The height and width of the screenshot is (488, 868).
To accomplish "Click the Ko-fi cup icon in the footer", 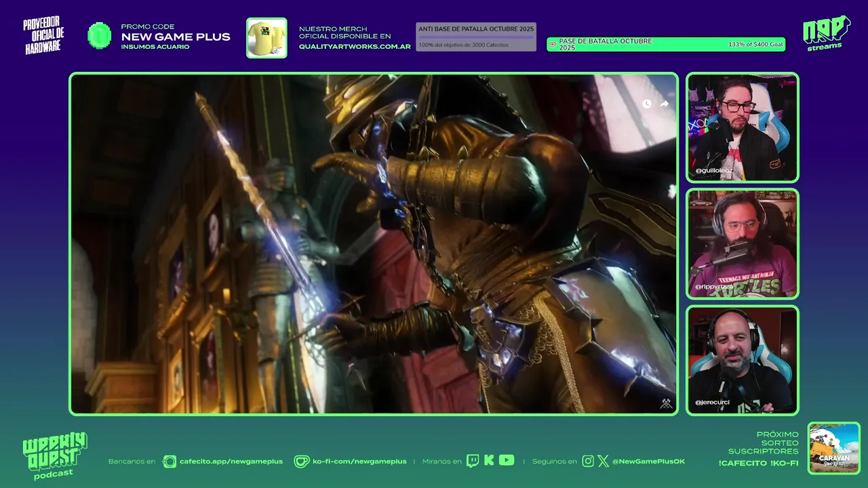I will pyautogui.click(x=302, y=462).
